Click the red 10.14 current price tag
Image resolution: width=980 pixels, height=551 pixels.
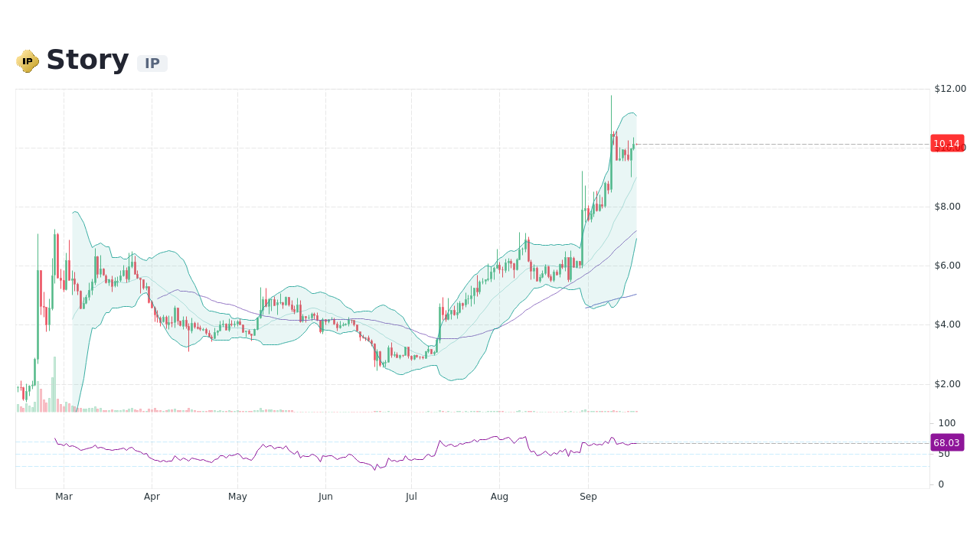click(946, 143)
